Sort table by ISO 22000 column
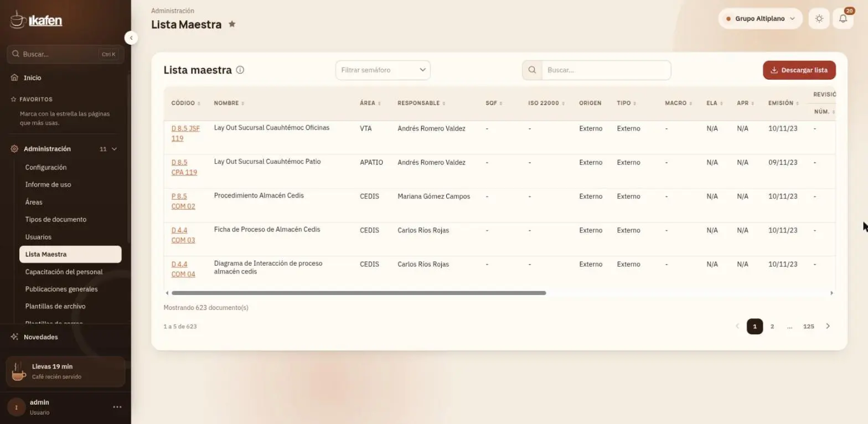 tap(546, 103)
